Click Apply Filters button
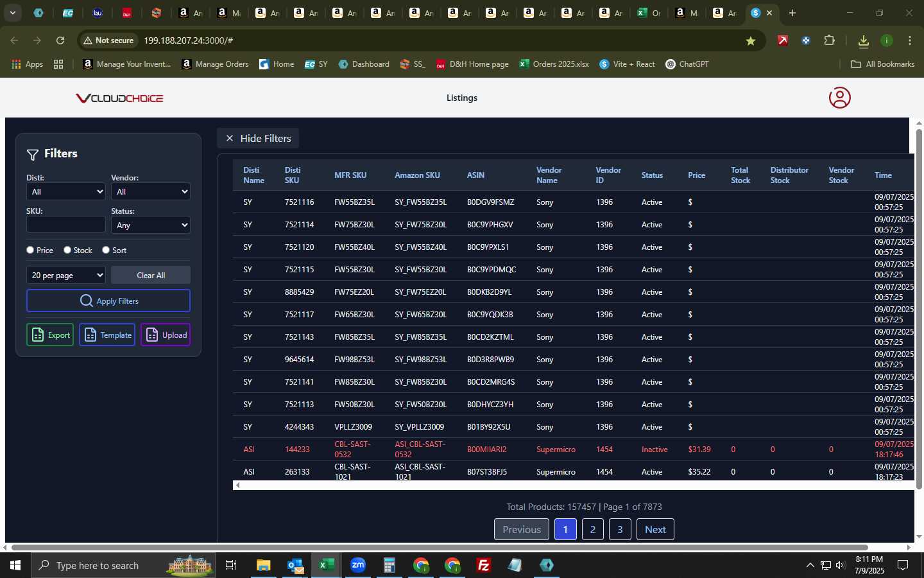Screen dimensions: 924x578 coord(108,301)
